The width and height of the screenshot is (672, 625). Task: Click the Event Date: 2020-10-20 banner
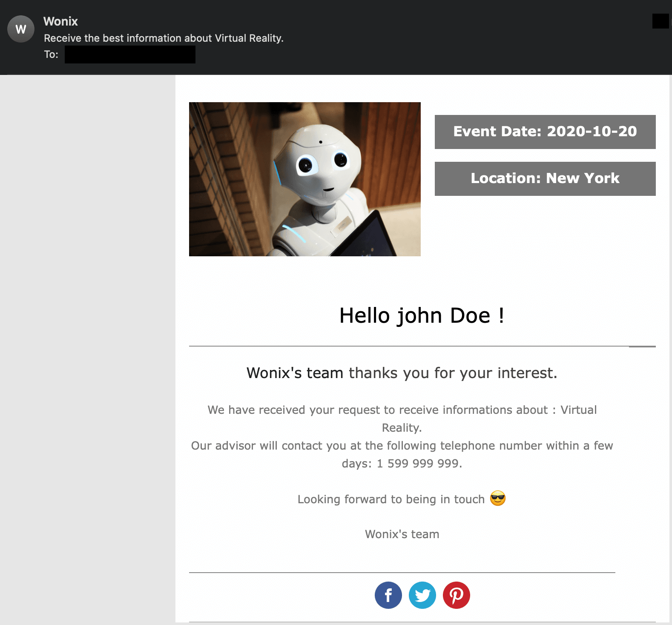[545, 132]
